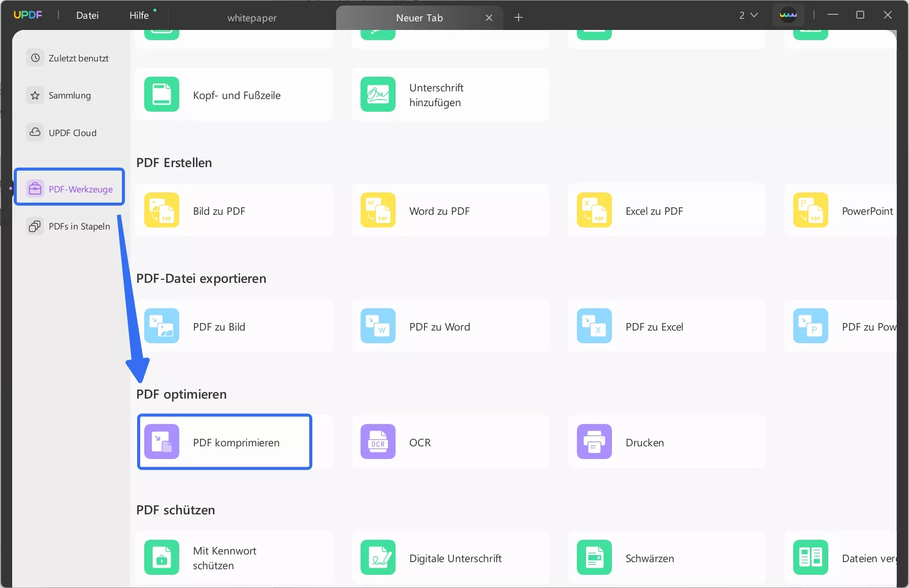The image size is (909, 588).
Task: Click the UPDF logo in title bar
Action: (28, 15)
